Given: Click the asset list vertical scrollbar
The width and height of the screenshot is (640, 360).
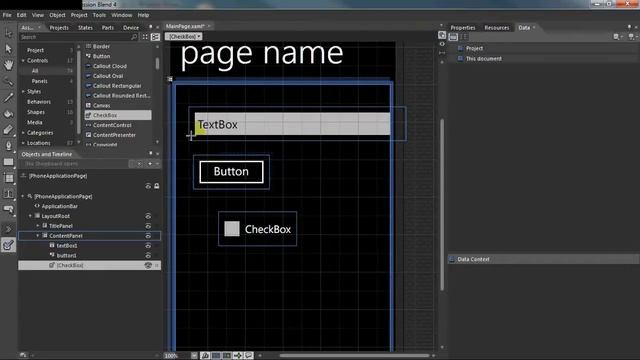Looking at the screenshot, I should point(157,63).
